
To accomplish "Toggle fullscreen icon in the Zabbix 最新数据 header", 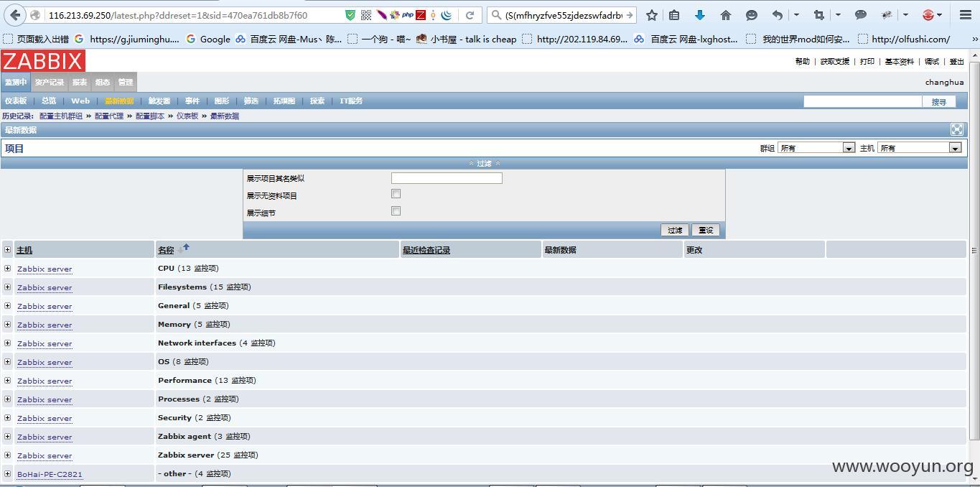I will pos(957,129).
